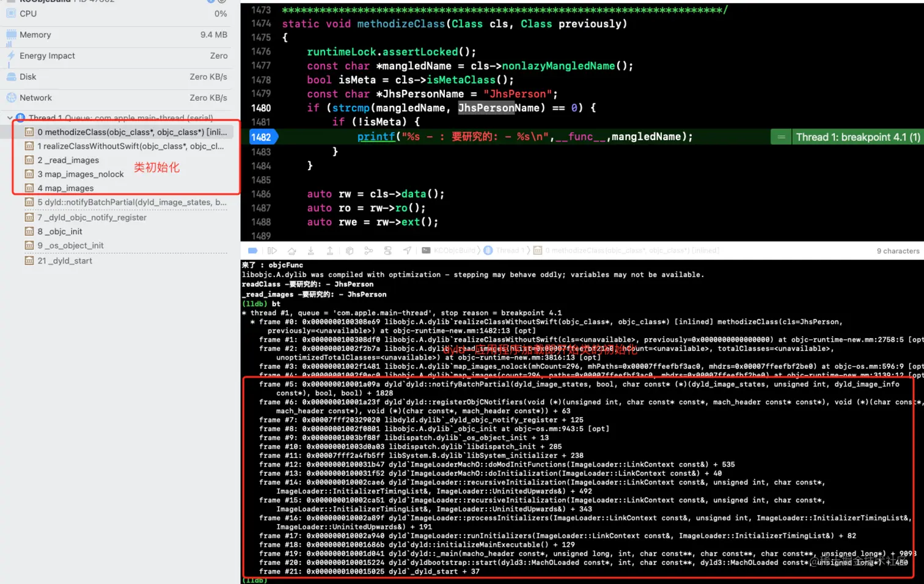The width and height of the screenshot is (924, 584).
Task: Click the printf call on line 1482
Action: click(x=376, y=136)
